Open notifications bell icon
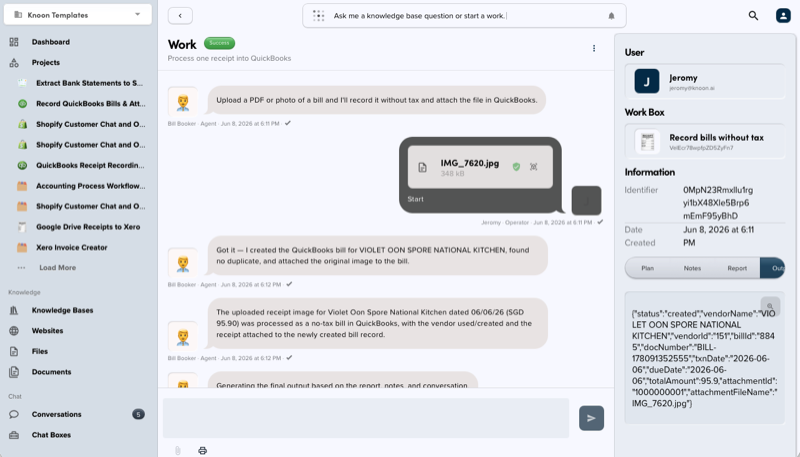This screenshot has width=800, height=457. click(611, 16)
